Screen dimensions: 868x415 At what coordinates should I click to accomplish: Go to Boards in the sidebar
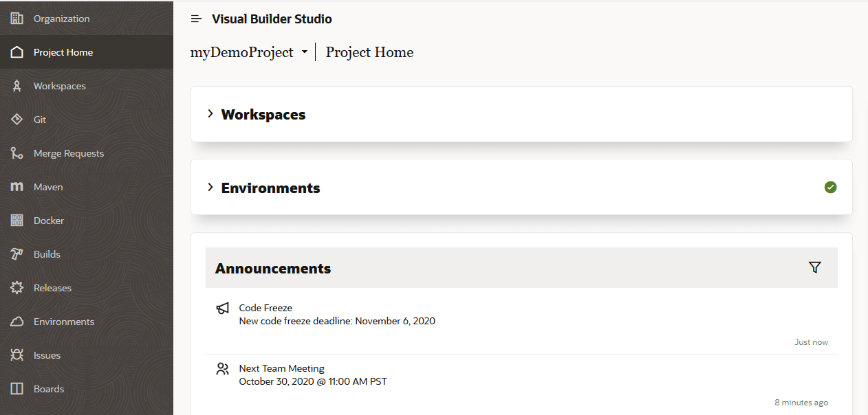48,389
